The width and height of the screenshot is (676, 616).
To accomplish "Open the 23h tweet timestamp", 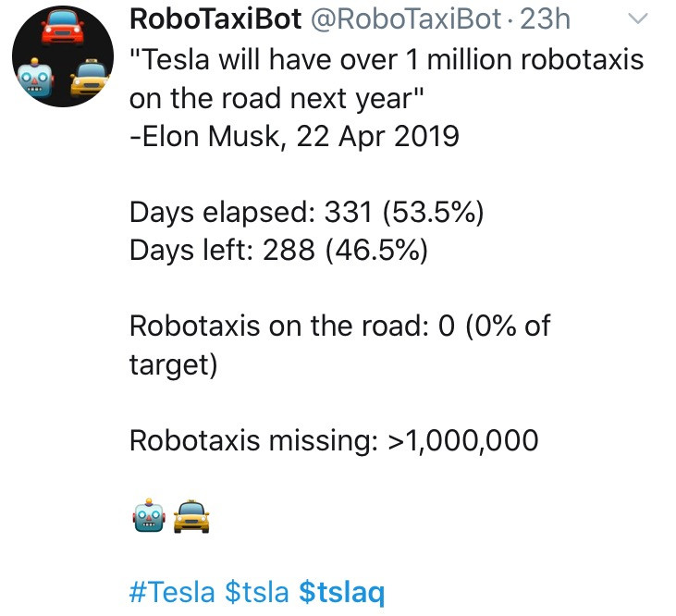I will click(x=545, y=19).
